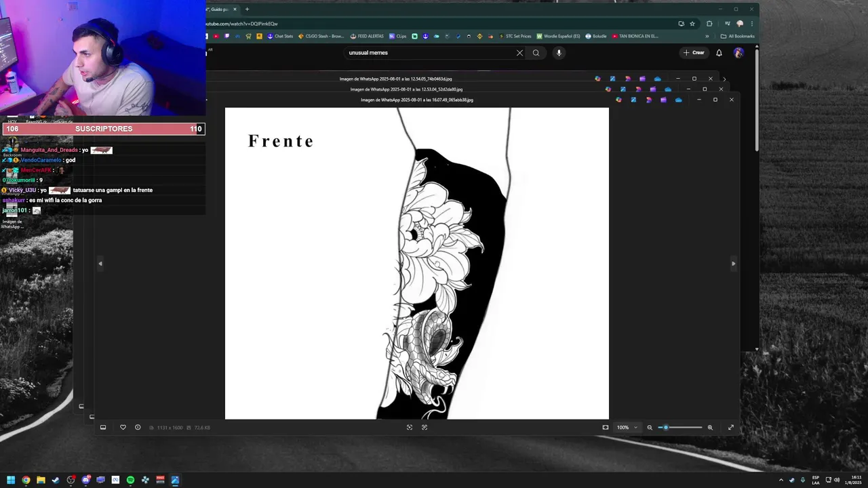The height and width of the screenshot is (488, 868).
Task: Show previous image arrow in Photos viewer
Action: [x=100, y=264]
